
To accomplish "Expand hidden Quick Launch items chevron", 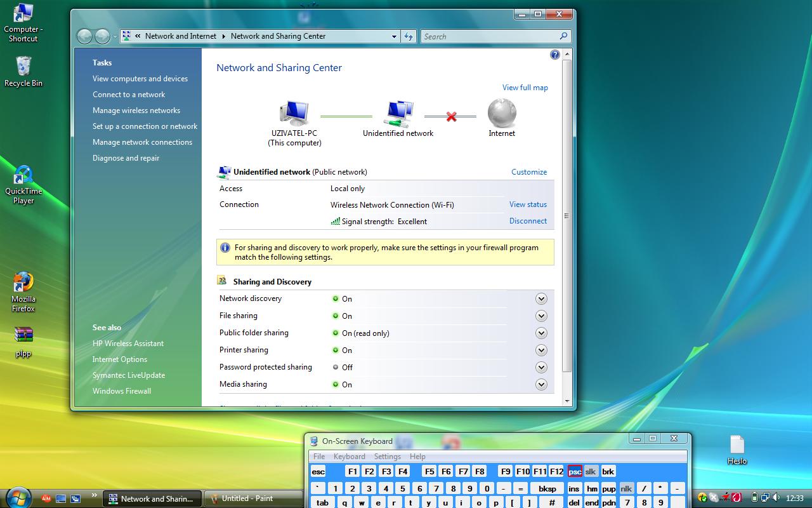I will coord(95,495).
